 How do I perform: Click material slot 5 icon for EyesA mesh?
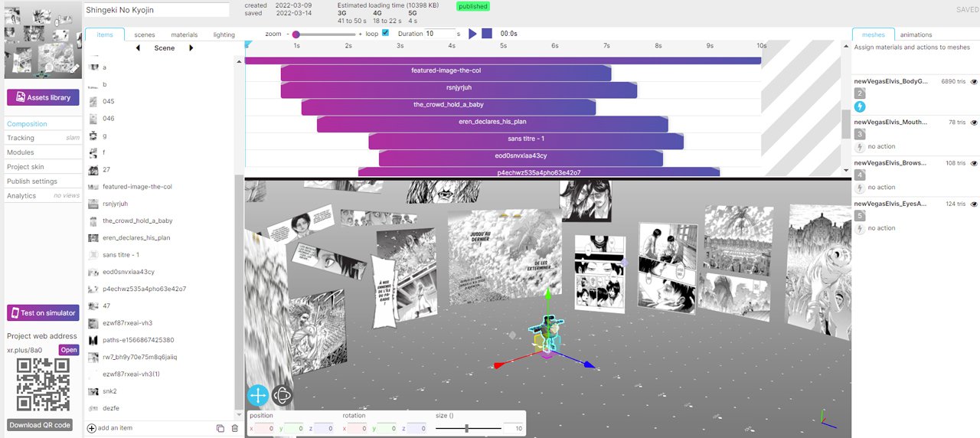click(860, 215)
